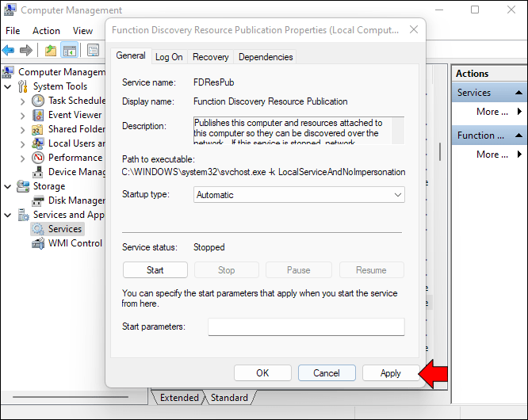This screenshot has width=528, height=420.
Task: Click the Performance gauge icon
Action: [38, 158]
